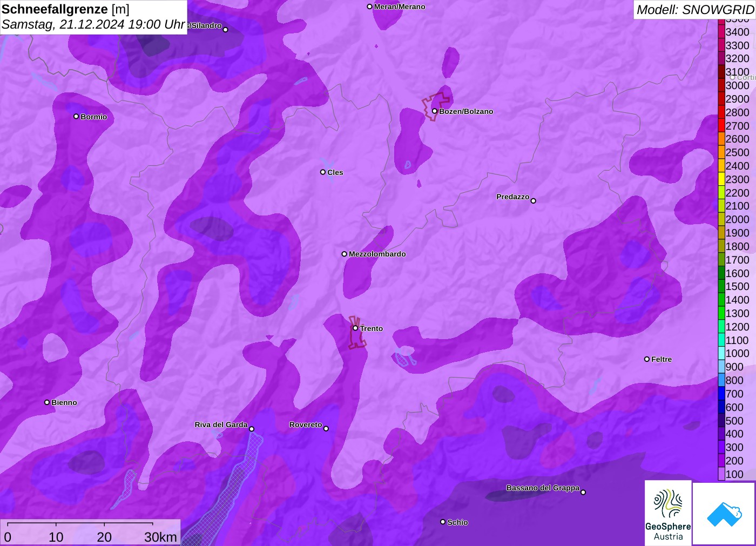The height and width of the screenshot is (546, 756).
Task: Click the Rovereto marker dot
Action: [326, 429]
